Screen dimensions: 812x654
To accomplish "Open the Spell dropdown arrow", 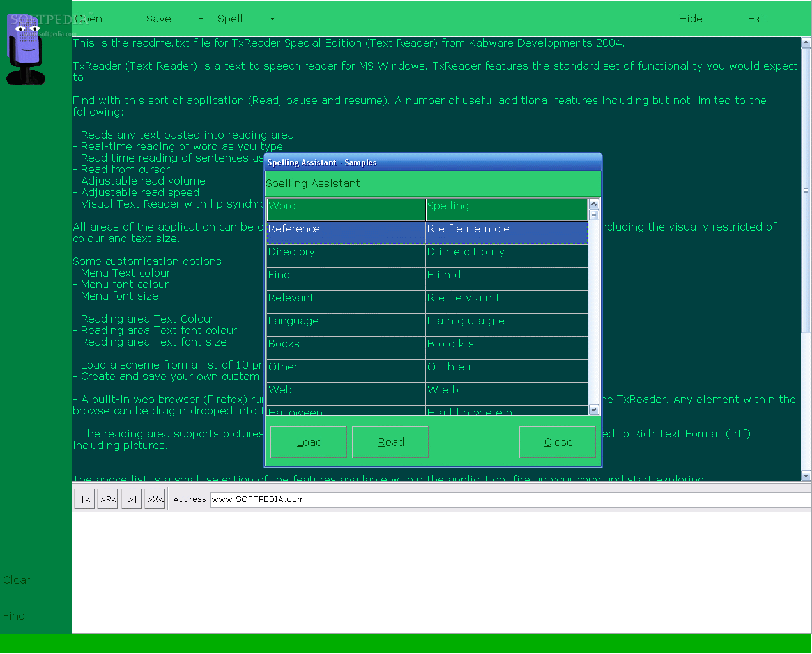I will point(272,19).
